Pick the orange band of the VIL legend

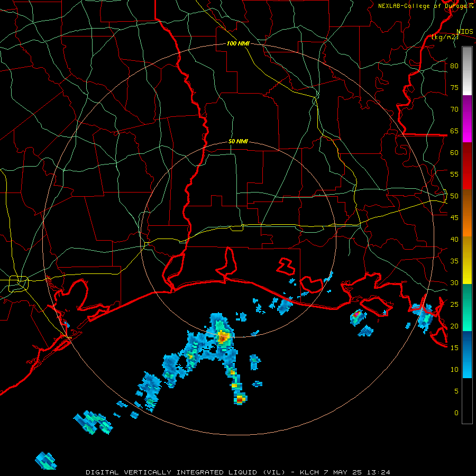coord(467,213)
